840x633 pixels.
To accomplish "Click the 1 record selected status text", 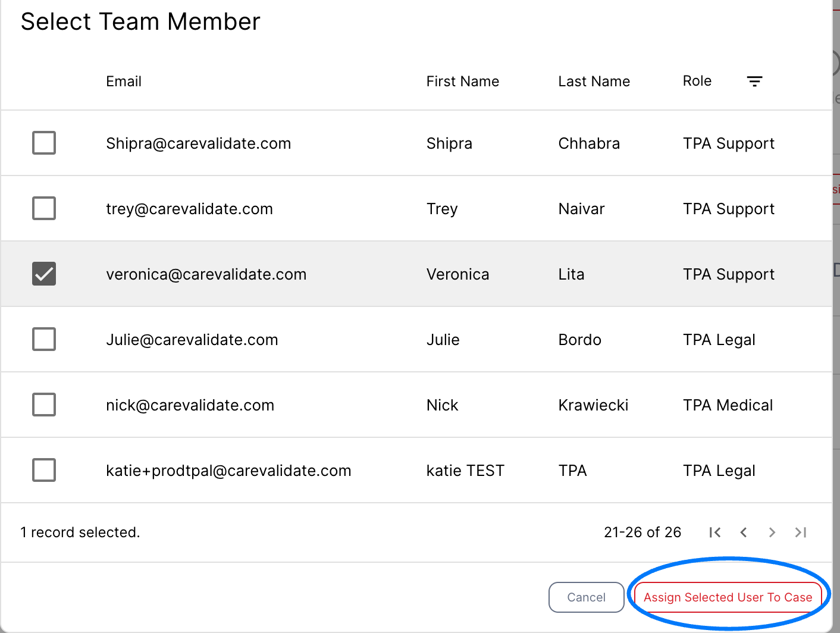I will [80, 532].
